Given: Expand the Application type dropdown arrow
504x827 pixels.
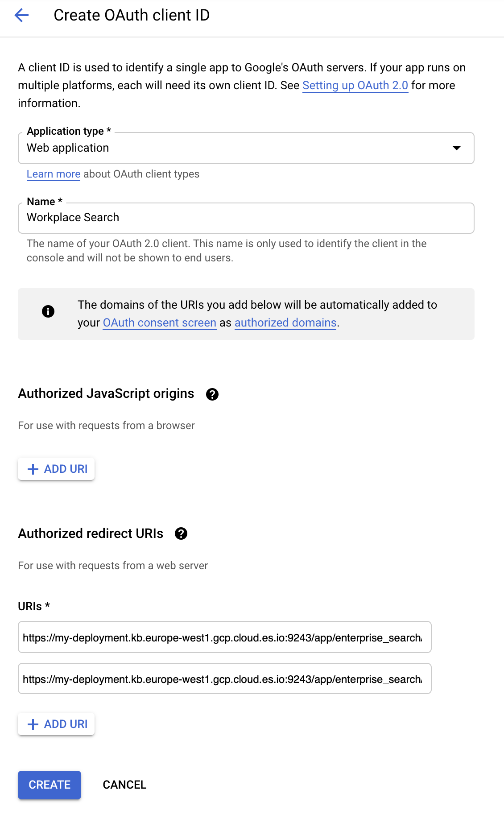Looking at the screenshot, I should (456, 148).
